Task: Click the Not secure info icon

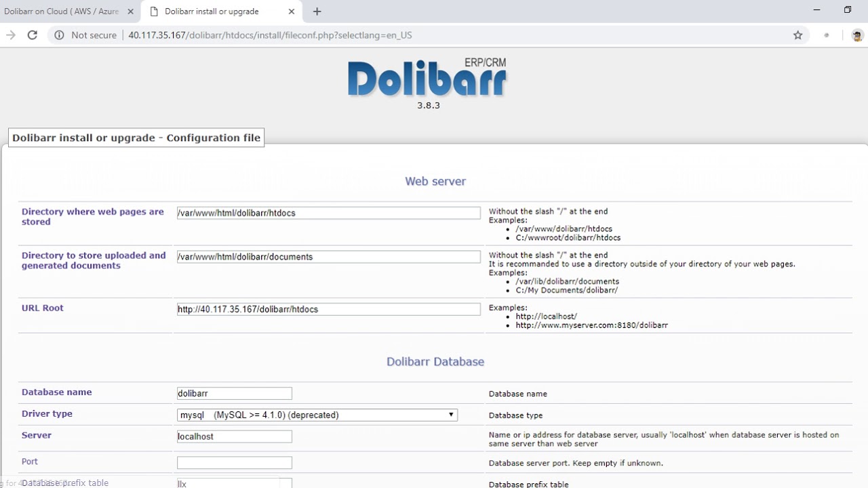Action: tap(59, 35)
